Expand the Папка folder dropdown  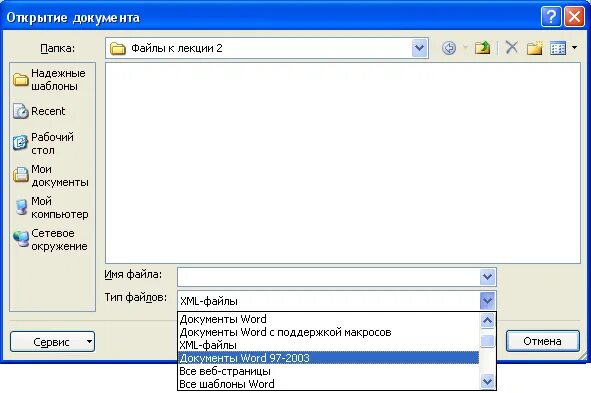tap(420, 48)
